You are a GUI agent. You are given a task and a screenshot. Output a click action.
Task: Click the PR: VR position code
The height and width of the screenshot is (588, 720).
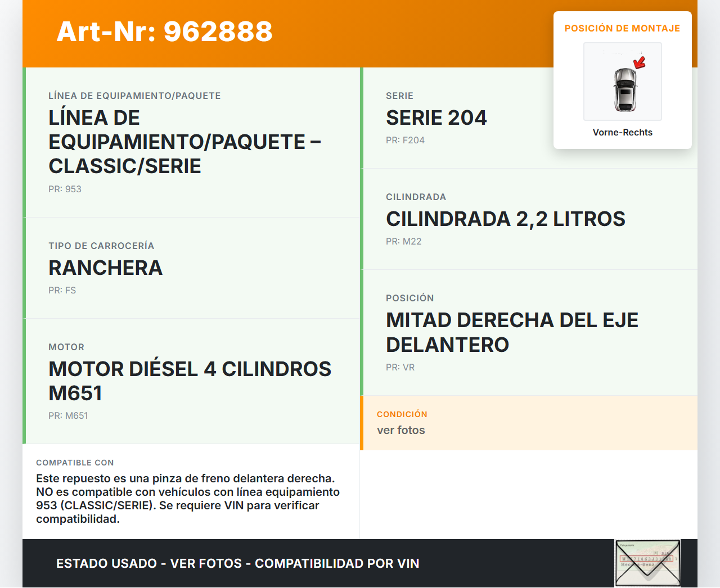click(400, 367)
